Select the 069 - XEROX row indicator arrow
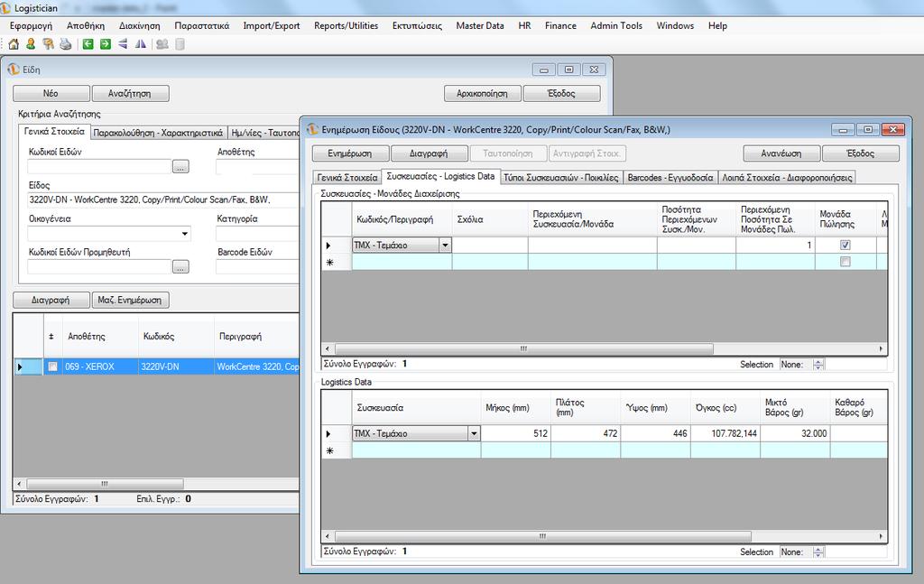Viewport: 924px width, 584px height. click(x=20, y=366)
